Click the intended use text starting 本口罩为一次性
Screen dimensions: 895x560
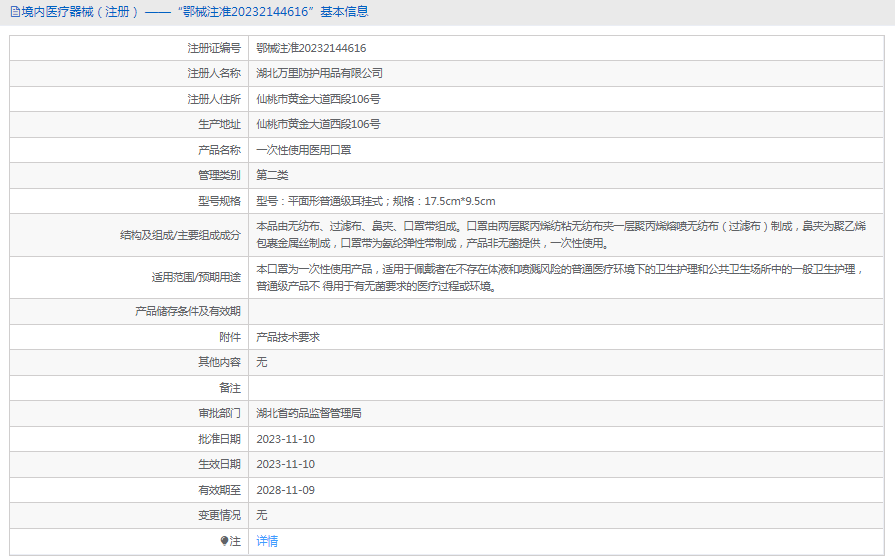coord(560,277)
